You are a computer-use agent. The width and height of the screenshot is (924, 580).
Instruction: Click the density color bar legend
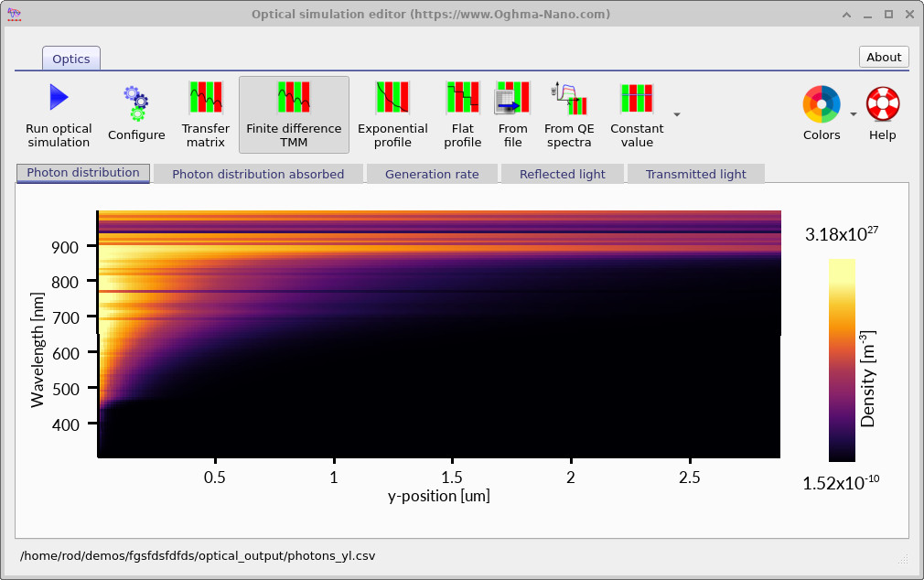click(x=842, y=360)
